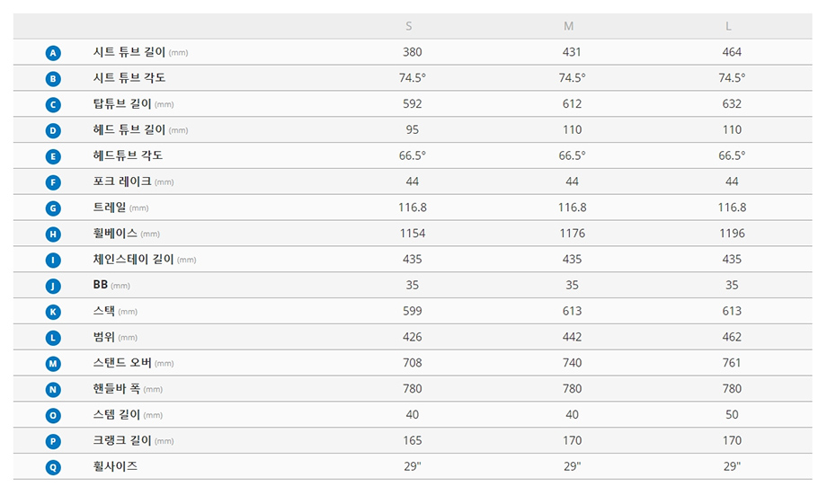Viewport: 827px width, 504px height.
Task: Click the E badge for 헤드튜브 각도
Action: point(53,156)
